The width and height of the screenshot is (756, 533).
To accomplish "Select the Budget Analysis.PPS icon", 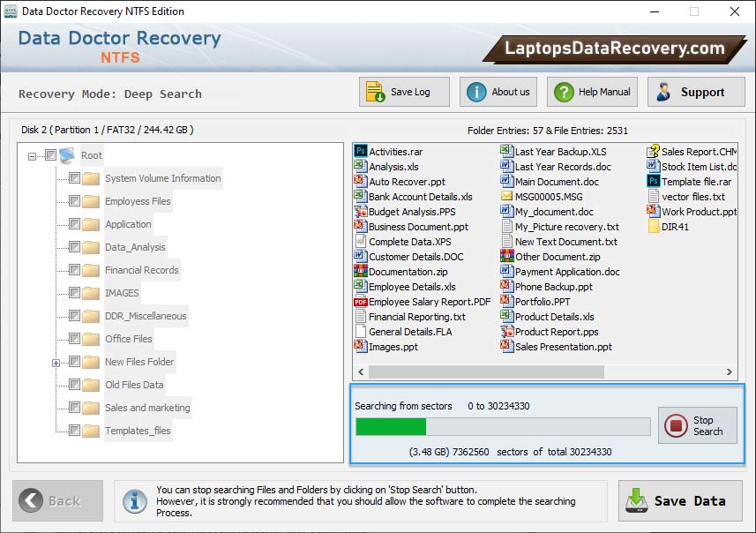I will [360, 211].
